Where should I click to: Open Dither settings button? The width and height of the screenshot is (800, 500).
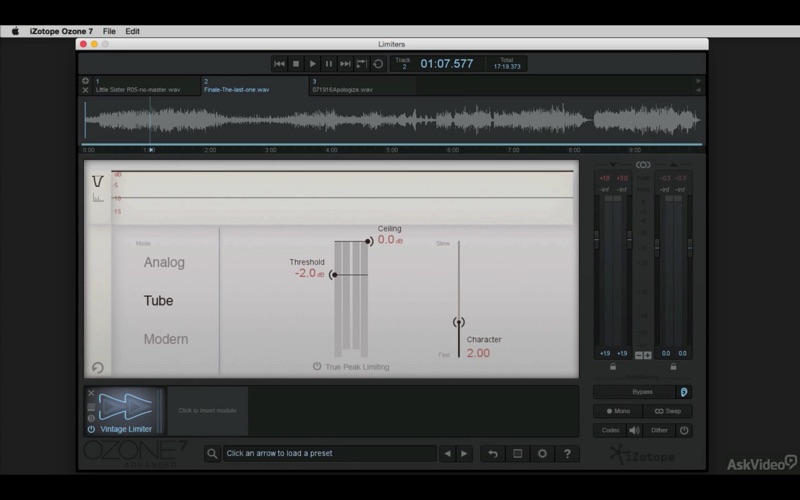click(659, 431)
